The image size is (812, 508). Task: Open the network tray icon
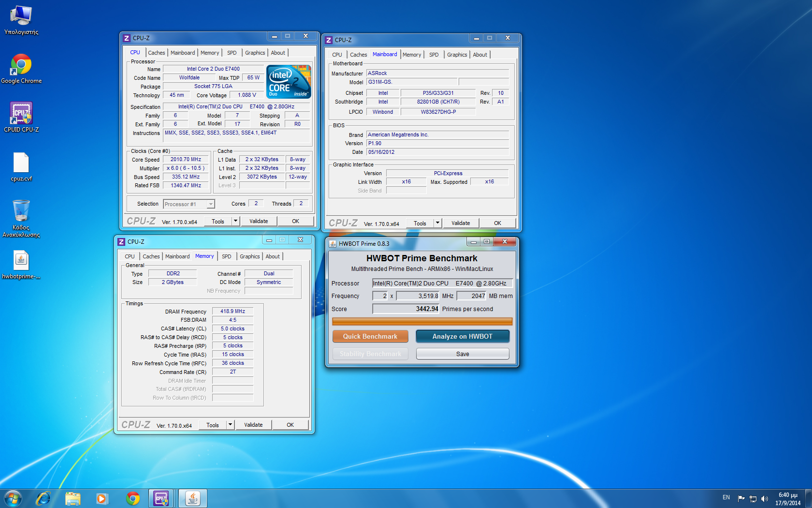click(753, 498)
